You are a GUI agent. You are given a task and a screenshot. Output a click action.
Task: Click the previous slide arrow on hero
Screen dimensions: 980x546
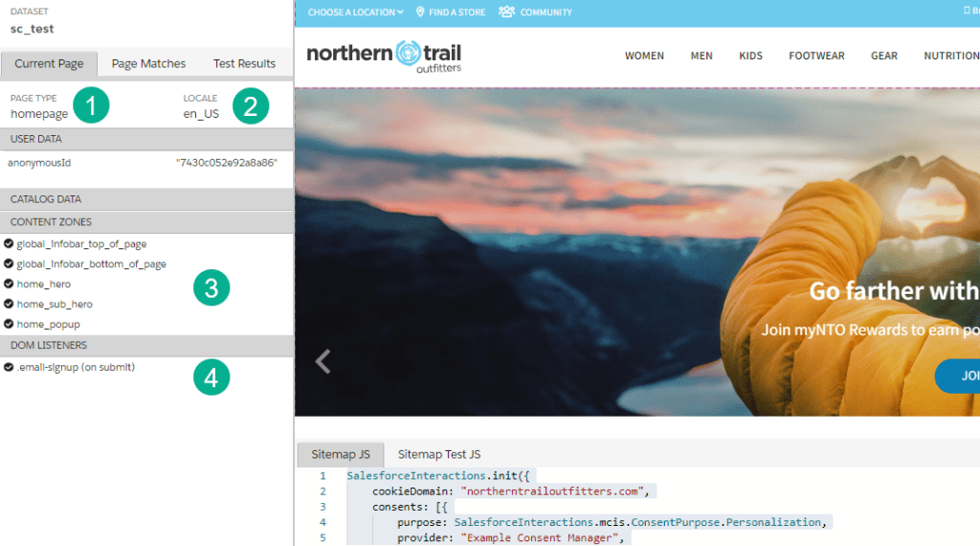point(323,361)
